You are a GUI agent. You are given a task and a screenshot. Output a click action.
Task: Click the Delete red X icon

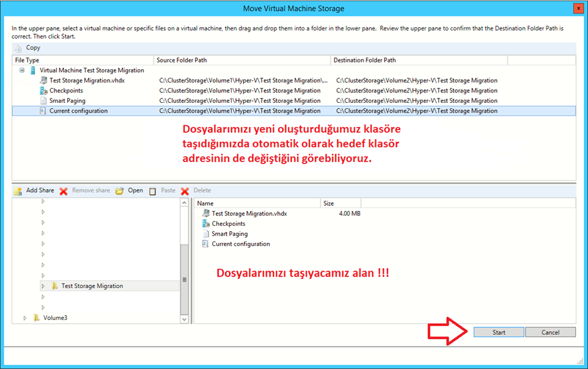[x=185, y=191]
